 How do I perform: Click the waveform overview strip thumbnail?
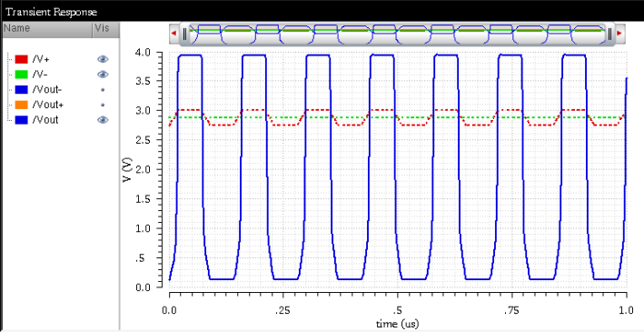coord(397,34)
